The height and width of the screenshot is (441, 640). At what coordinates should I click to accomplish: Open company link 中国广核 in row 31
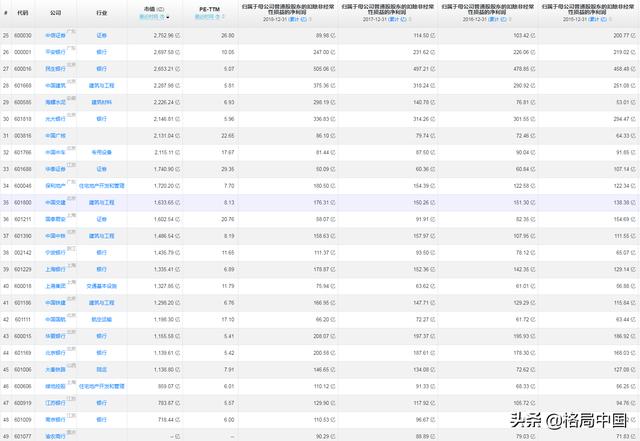pyautogui.click(x=55, y=136)
